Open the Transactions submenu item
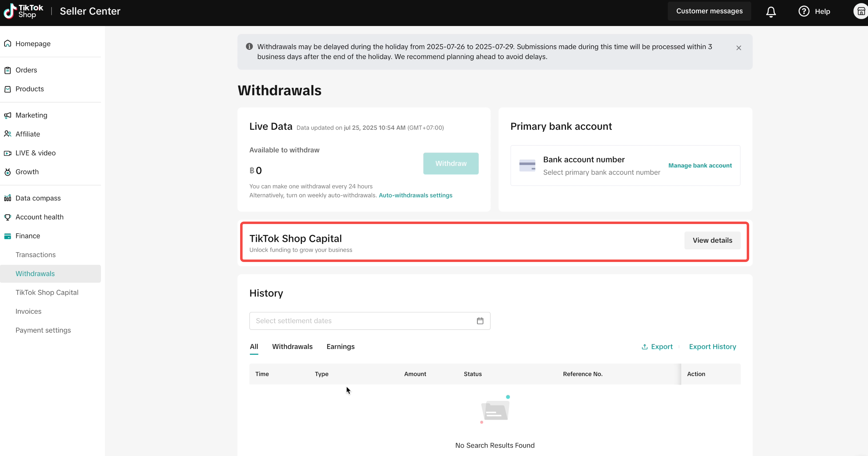This screenshot has width=868, height=456. 36,255
